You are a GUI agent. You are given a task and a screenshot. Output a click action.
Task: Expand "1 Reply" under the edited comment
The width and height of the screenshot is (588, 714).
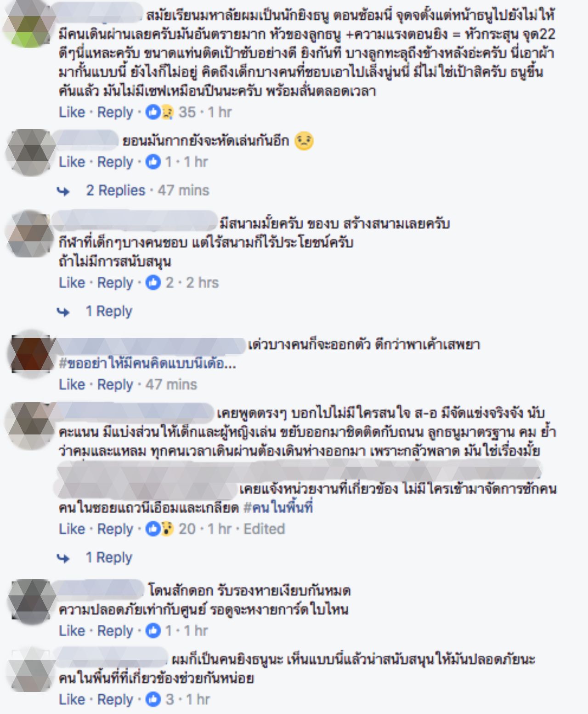[109, 557]
